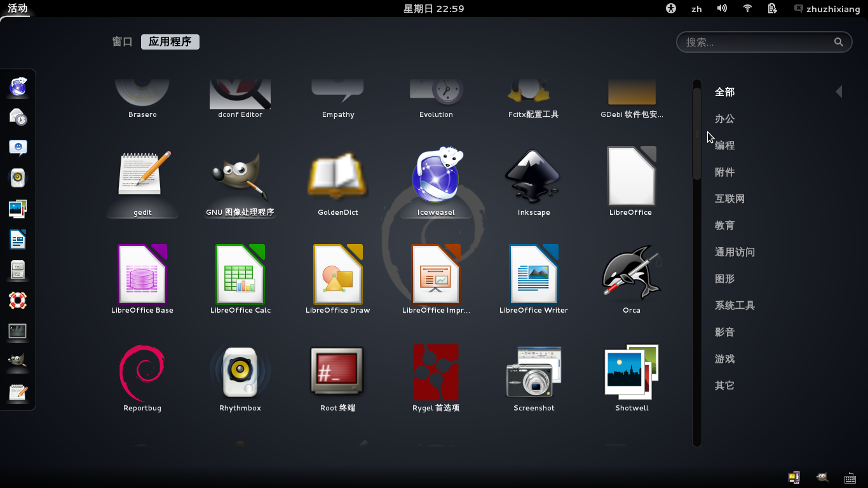This screenshot has width=868, height=488.
Task: Click gedit notepad icon in the dash
Action: [x=18, y=391]
